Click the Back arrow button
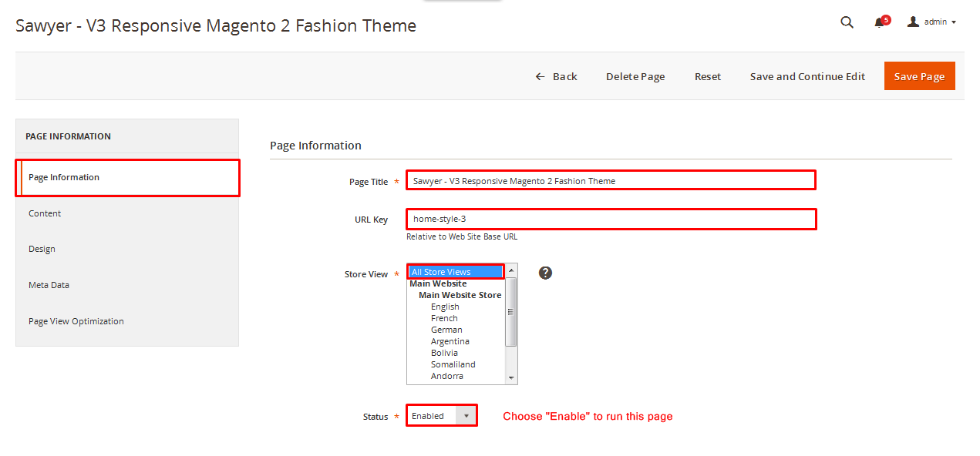Screen dimensions: 980x456 pos(556,76)
